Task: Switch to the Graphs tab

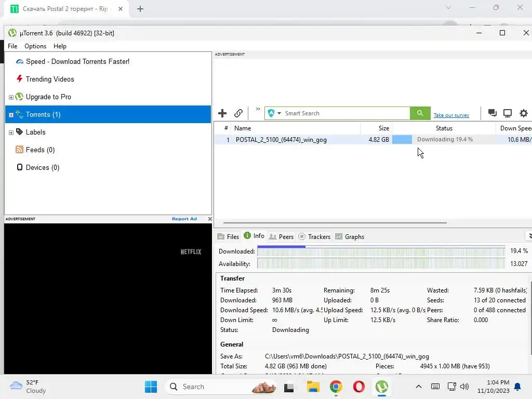Action: tap(350, 236)
